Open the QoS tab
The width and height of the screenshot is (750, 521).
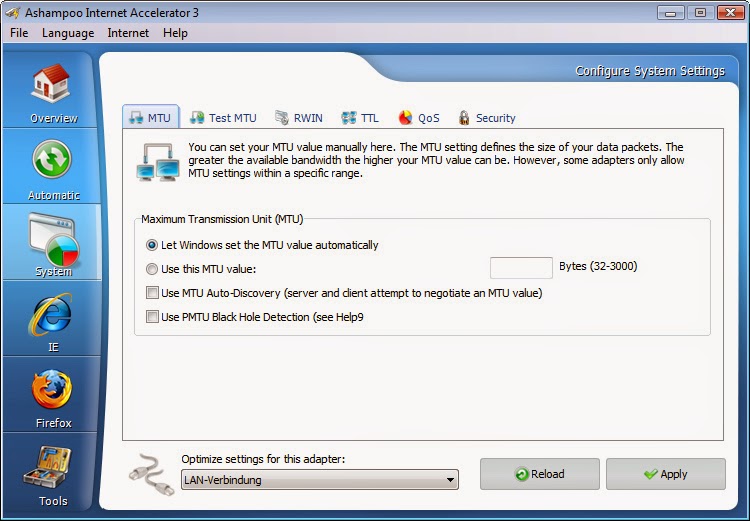pyautogui.click(x=419, y=118)
